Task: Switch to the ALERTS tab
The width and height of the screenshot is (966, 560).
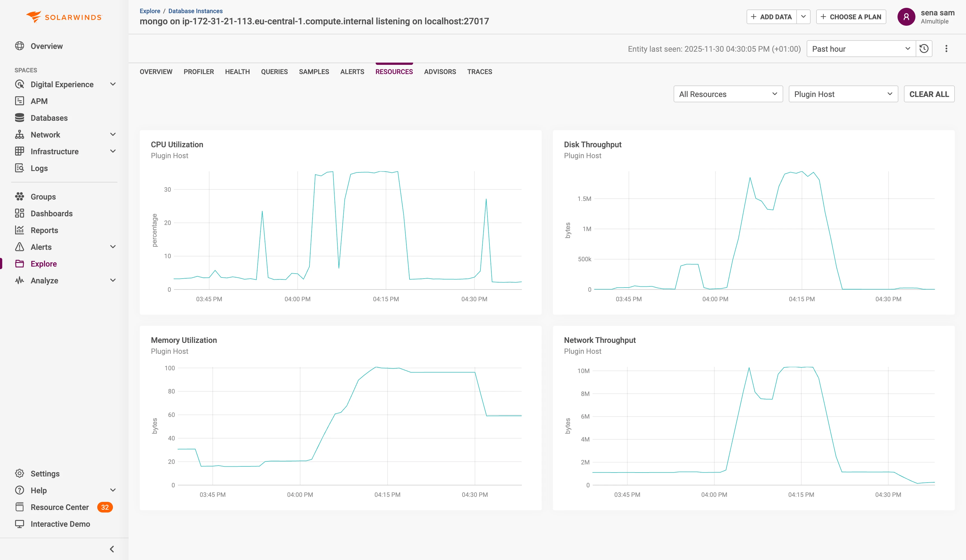Action: click(x=352, y=72)
